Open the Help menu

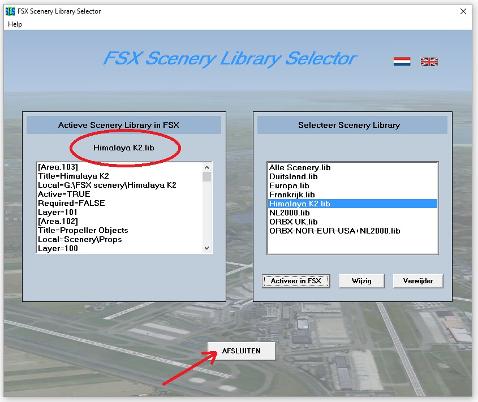[15, 24]
